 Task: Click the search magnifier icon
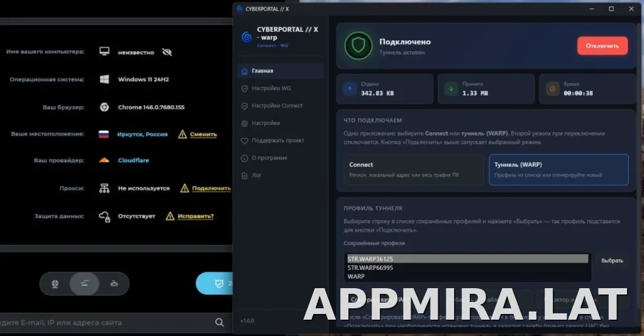219,322
